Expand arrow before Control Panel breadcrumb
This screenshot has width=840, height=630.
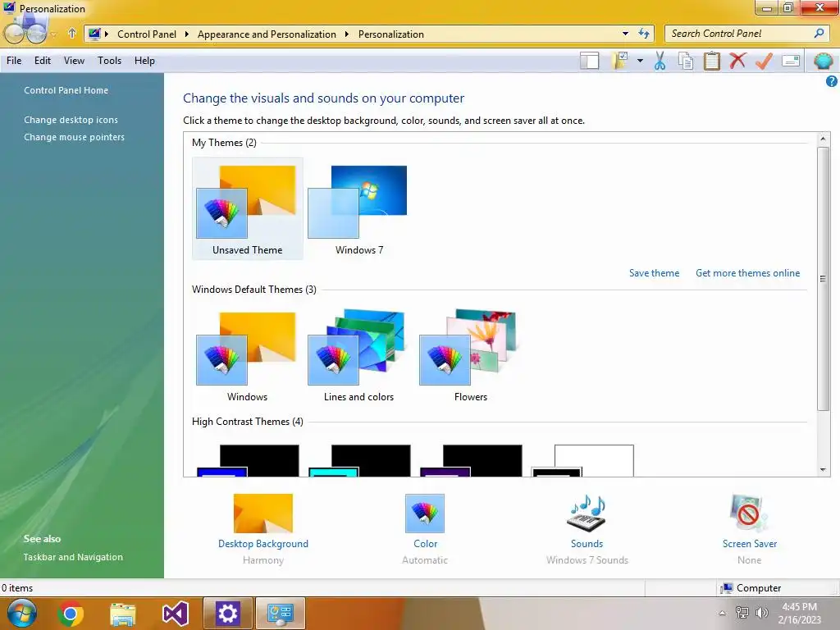[x=107, y=34]
